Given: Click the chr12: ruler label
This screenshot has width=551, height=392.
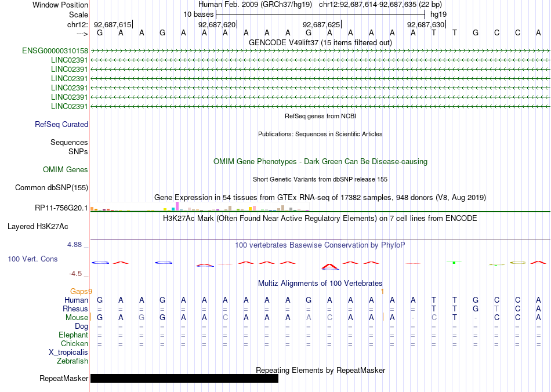Looking at the screenshot, I should click(x=78, y=24).
